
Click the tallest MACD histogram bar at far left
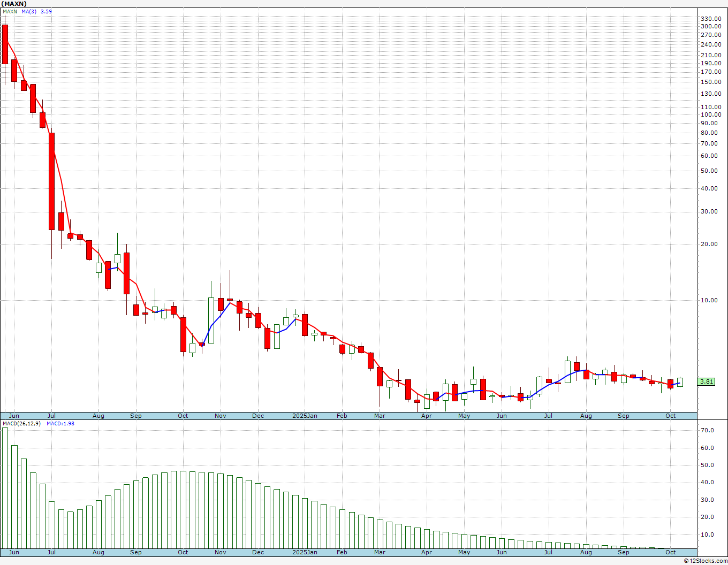[5, 488]
